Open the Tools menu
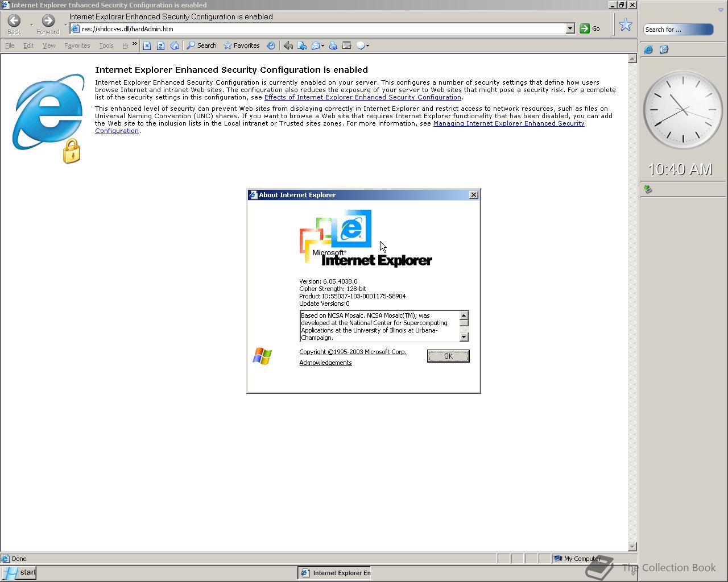Screen dimensions: 728x582 (x=106, y=45)
